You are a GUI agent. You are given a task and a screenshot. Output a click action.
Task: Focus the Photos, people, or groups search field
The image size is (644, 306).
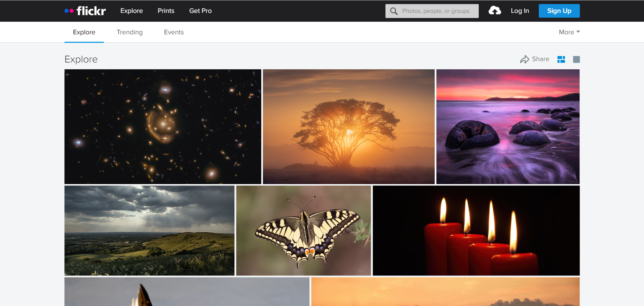tap(432, 11)
